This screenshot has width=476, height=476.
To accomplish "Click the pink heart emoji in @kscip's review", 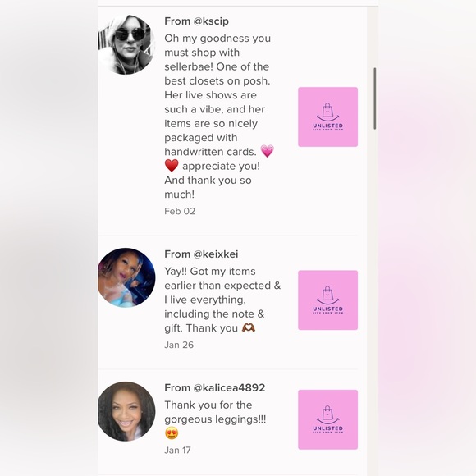I will click(x=268, y=151).
